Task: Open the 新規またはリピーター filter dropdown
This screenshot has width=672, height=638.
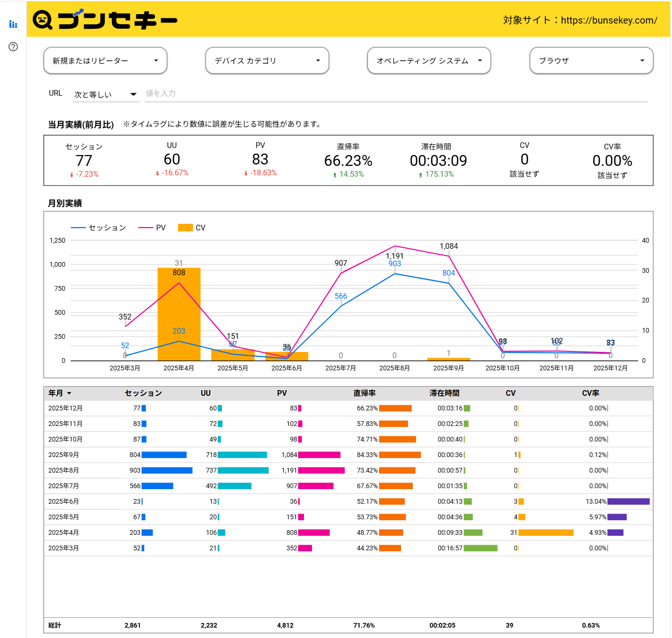Action: point(105,60)
